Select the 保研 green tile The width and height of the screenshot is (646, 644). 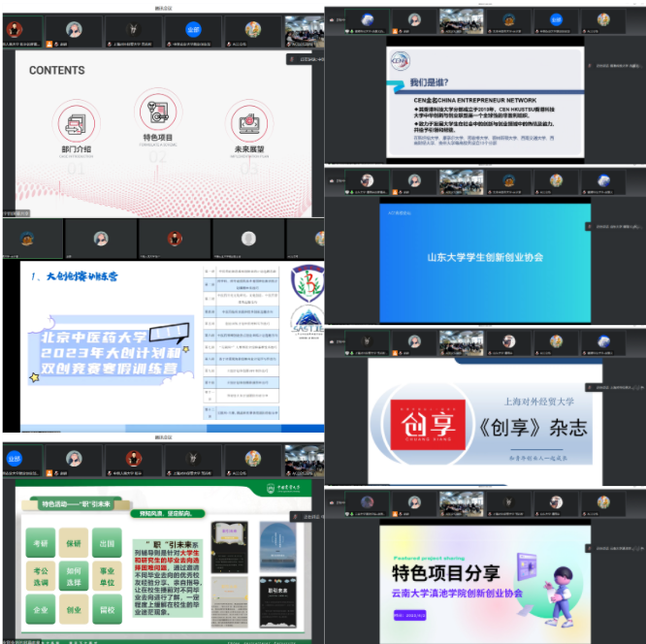[x=73, y=543]
